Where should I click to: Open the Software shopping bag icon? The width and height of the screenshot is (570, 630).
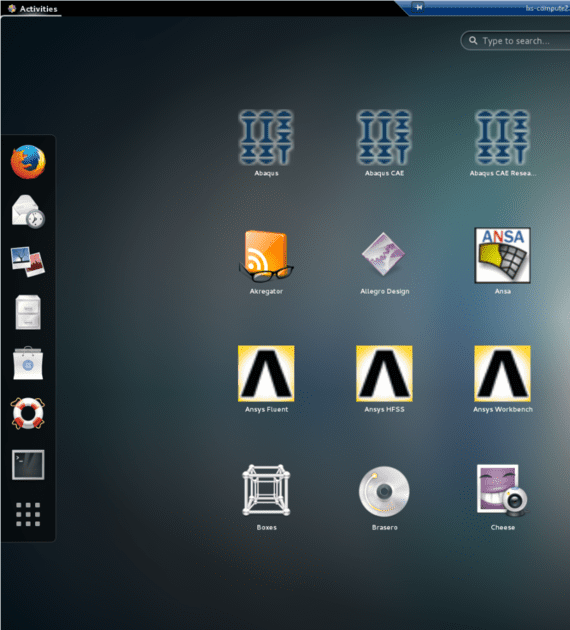coord(28,363)
